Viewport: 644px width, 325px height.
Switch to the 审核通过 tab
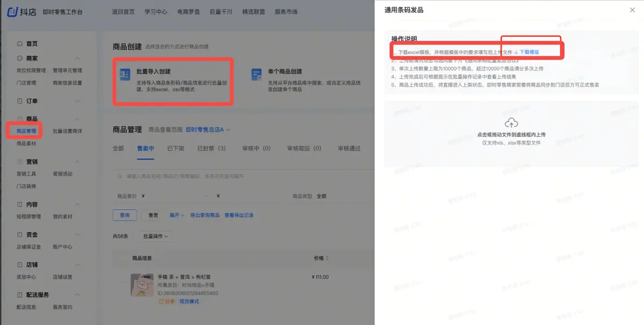[349, 148]
